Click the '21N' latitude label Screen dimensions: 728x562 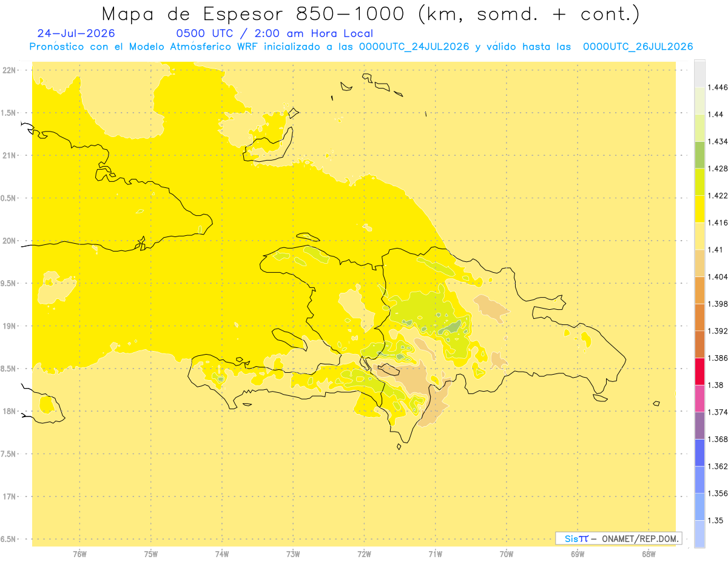[x=9, y=156]
